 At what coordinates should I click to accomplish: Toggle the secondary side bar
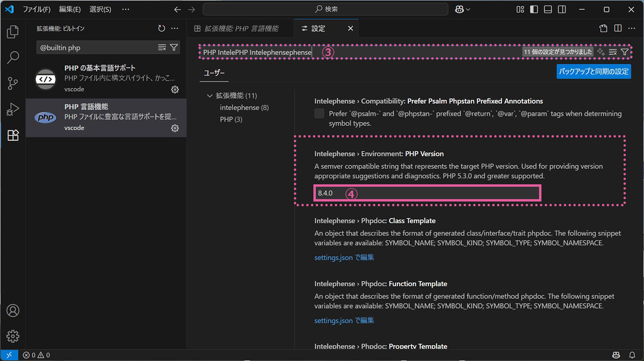[x=562, y=10]
